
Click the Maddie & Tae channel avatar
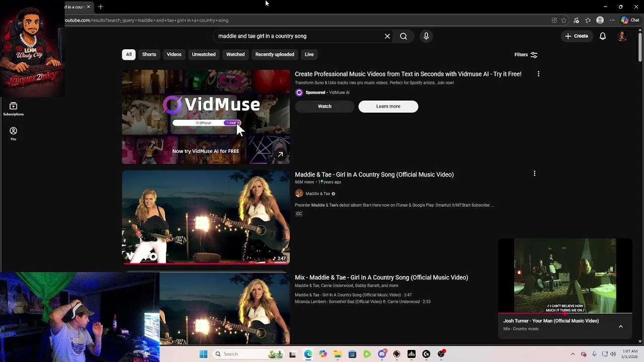coord(299,194)
